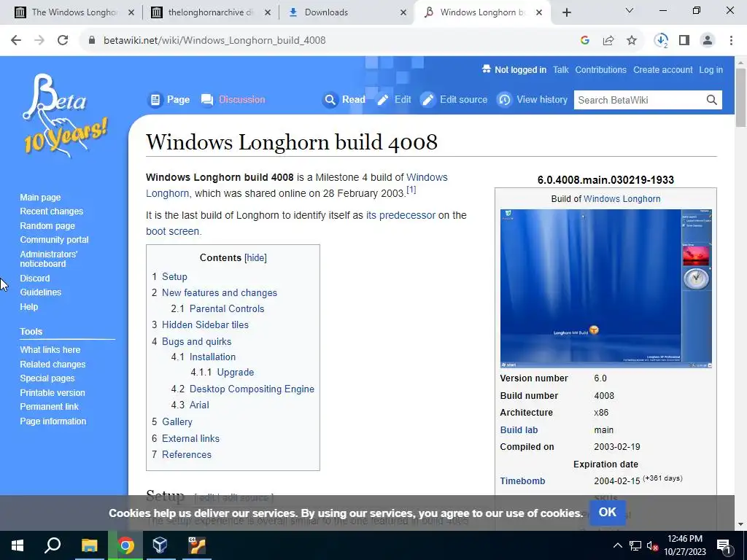Click the muted volume tray icon
This screenshot has width=747, height=560.
coord(652,545)
